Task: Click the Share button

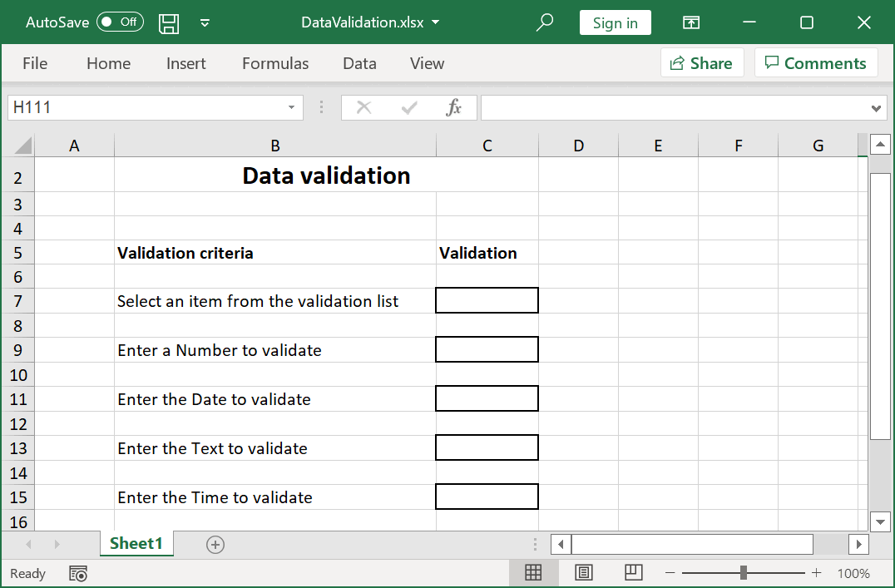Action: pyautogui.click(x=700, y=63)
